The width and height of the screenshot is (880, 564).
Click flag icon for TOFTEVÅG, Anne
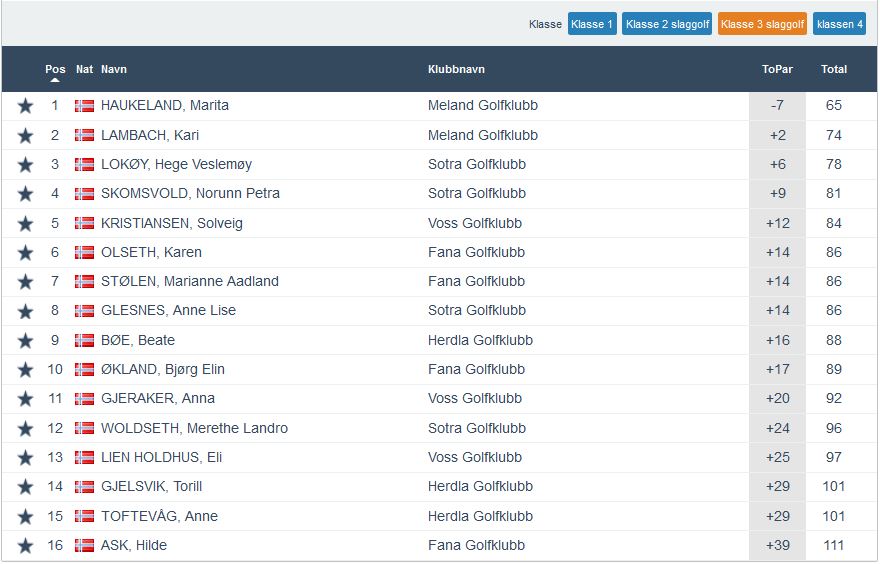tap(84, 516)
